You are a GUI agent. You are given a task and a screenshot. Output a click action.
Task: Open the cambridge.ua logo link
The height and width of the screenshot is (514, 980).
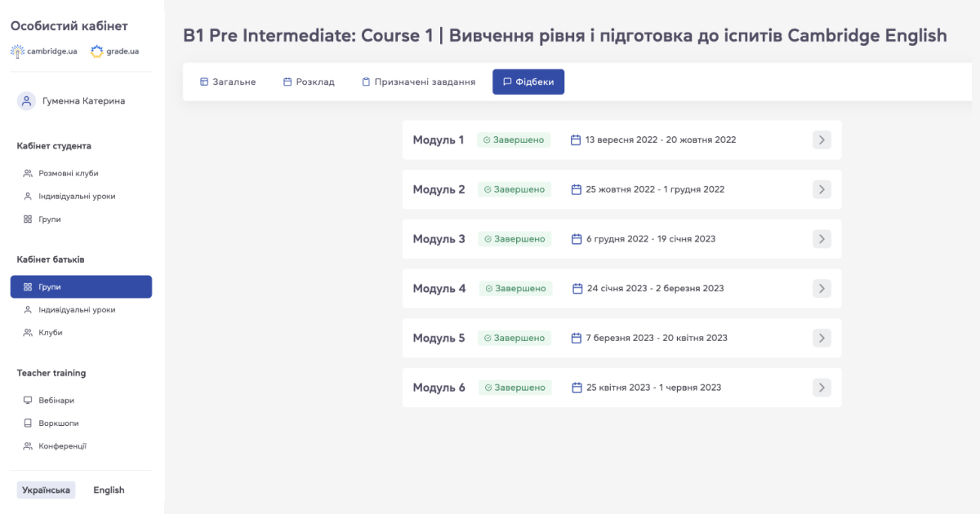(x=44, y=51)
